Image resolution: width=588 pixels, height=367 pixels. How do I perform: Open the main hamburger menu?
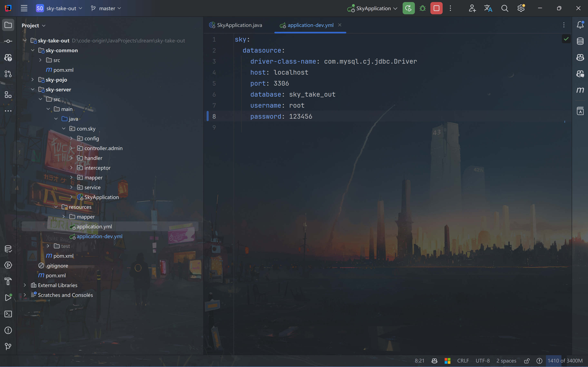pyautogui.click(x=24, y=8)
